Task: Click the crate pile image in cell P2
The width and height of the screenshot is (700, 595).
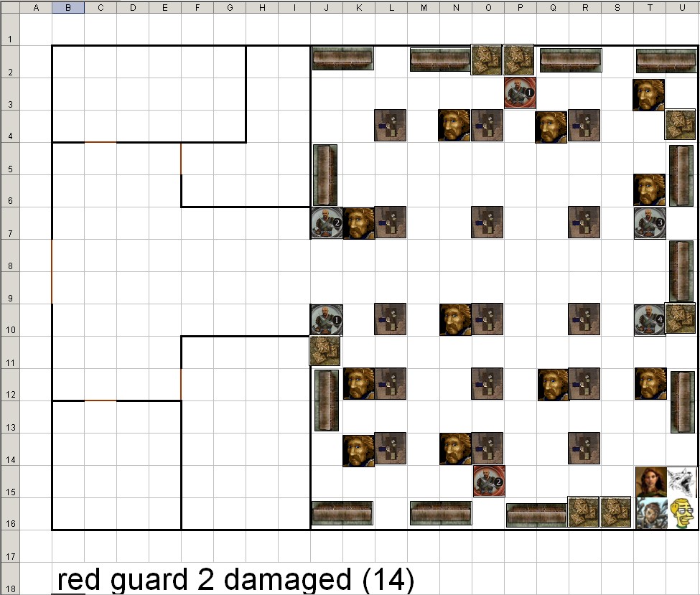Action: pos(519,60)
